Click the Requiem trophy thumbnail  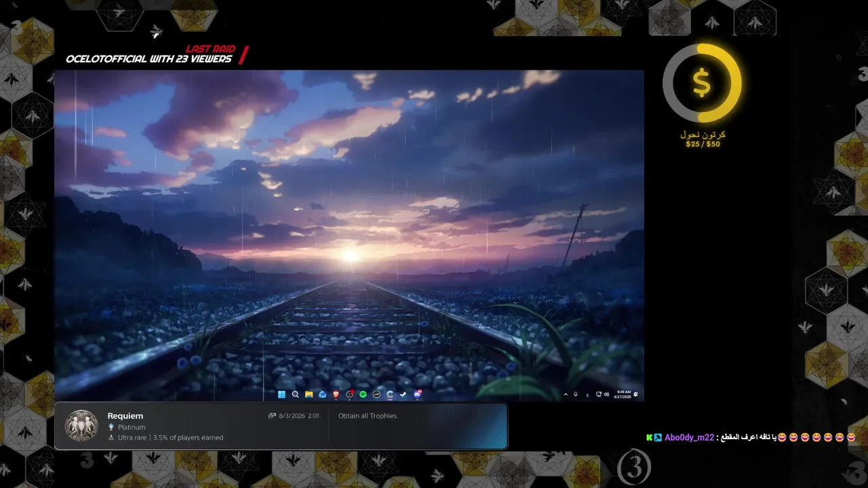(81, 426)
